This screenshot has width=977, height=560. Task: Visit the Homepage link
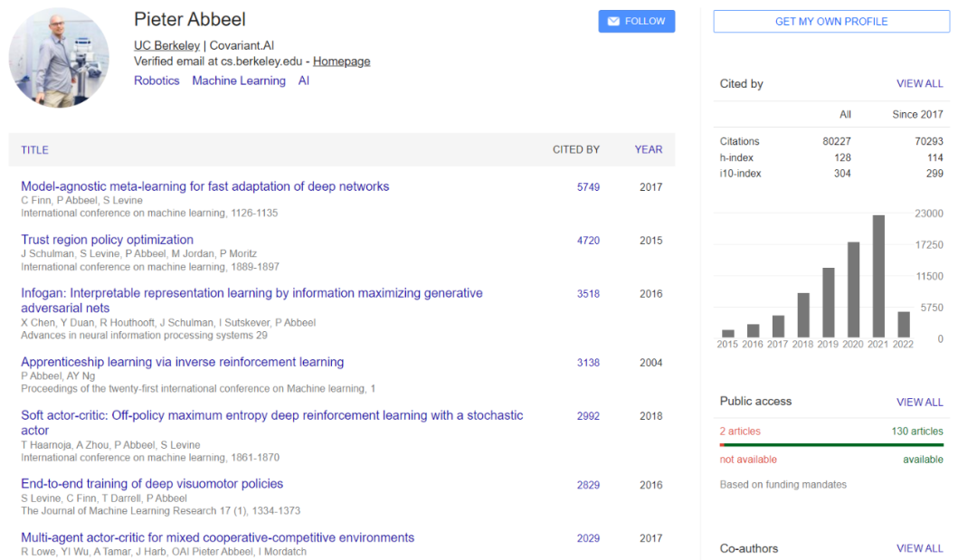pos(341,62)
